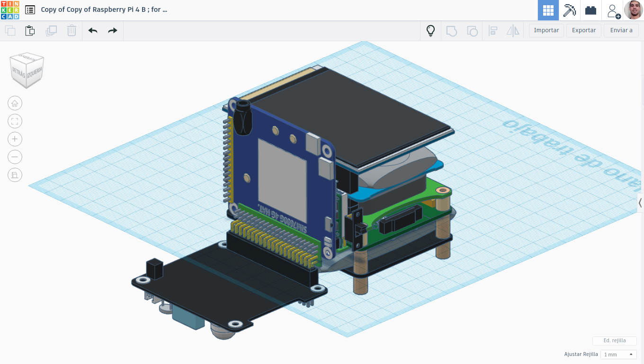The height and width of the screenshot is (364, 644).
Task: Redo the last action
Action: point(112,31)
